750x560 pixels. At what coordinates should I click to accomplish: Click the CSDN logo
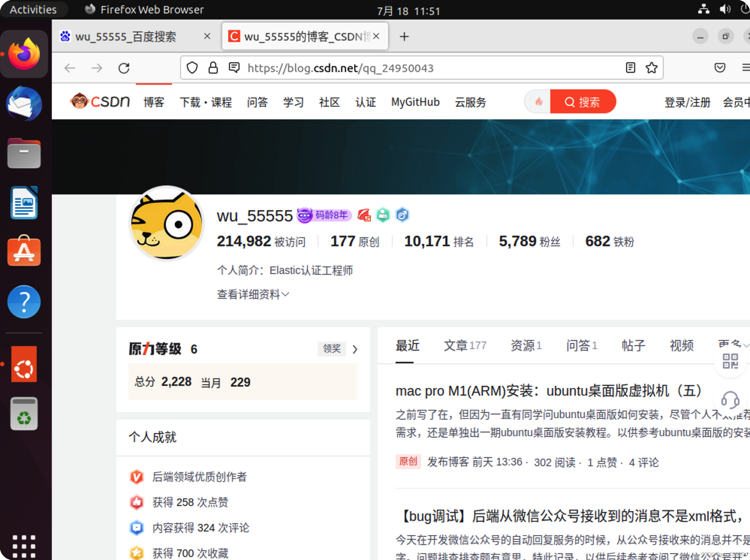click(100, 101)
